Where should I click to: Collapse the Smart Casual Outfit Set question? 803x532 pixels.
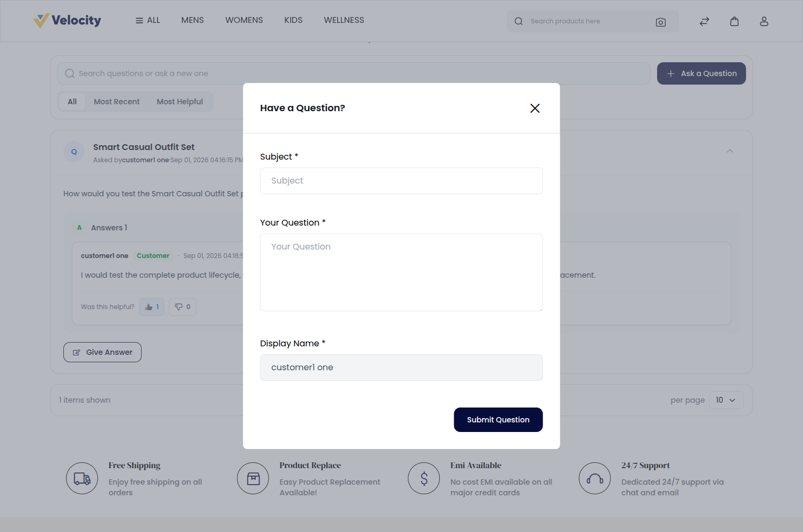[x=730, y=151]
